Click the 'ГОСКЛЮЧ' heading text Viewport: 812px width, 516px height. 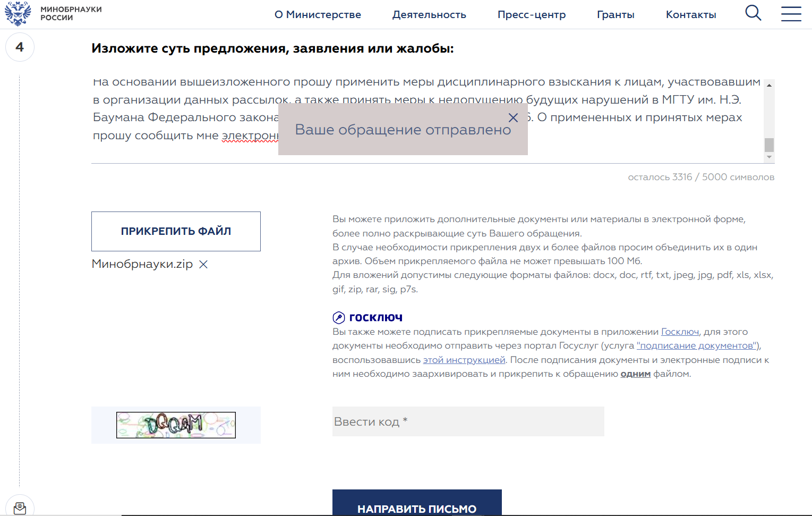coord(376,318)
